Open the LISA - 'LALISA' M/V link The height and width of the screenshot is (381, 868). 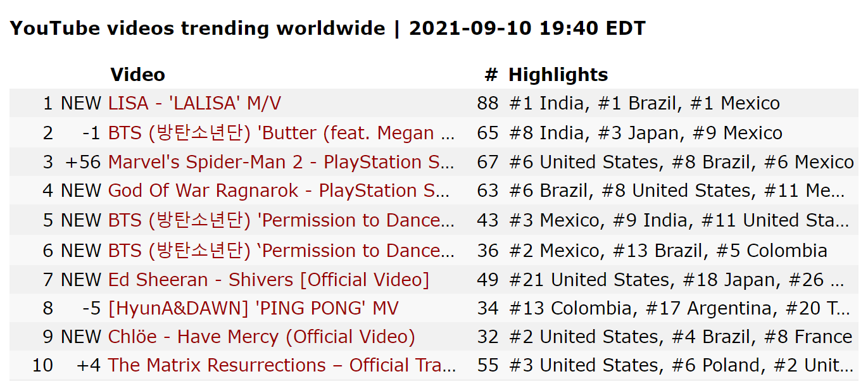[194, 103]
